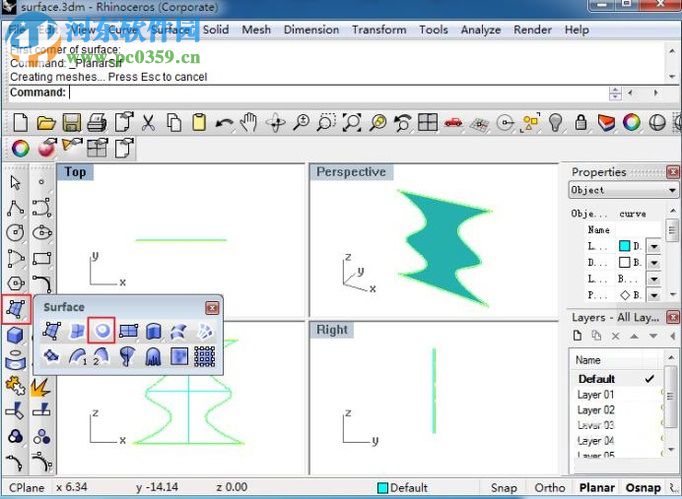
Task: Click the Zoom selected icon
Action: point(378,122)
